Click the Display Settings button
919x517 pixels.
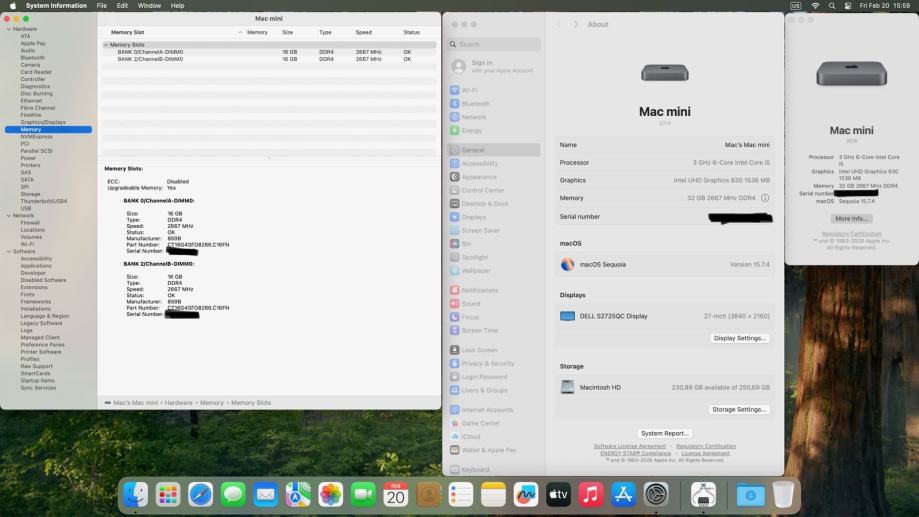[740, 338]
